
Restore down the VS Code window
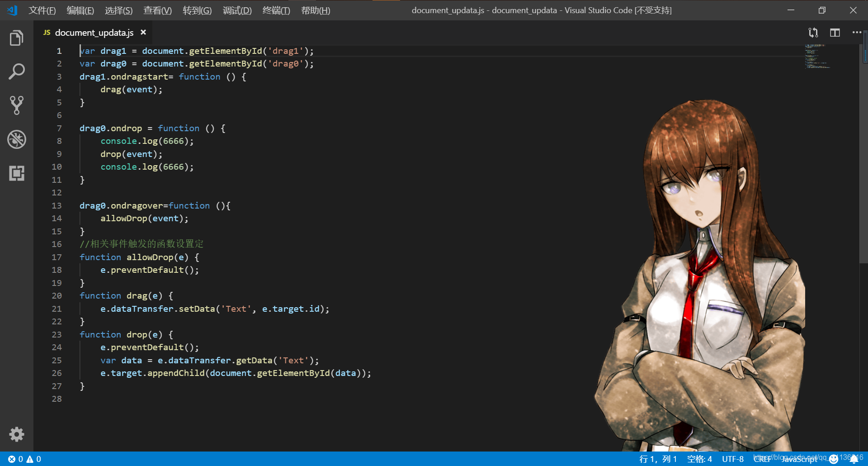point(822,10)
